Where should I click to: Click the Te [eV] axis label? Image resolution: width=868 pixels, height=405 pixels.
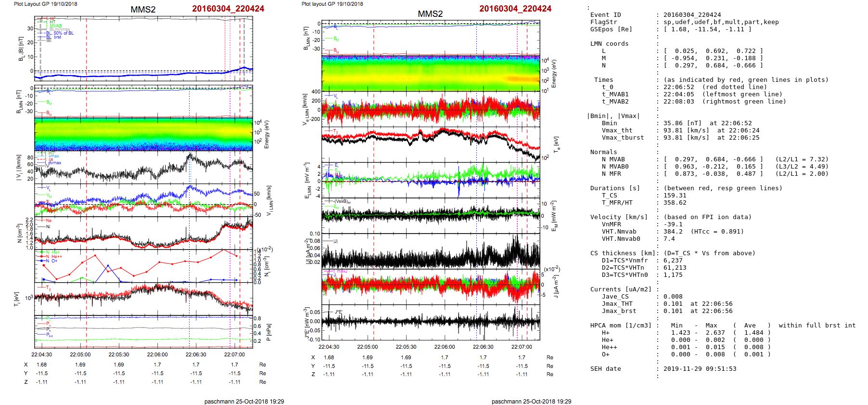coord(555,144)
